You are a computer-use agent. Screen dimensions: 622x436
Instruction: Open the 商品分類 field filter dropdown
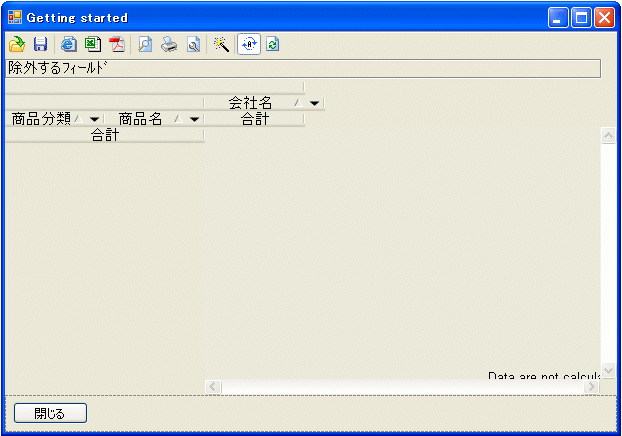click(94, 119)
